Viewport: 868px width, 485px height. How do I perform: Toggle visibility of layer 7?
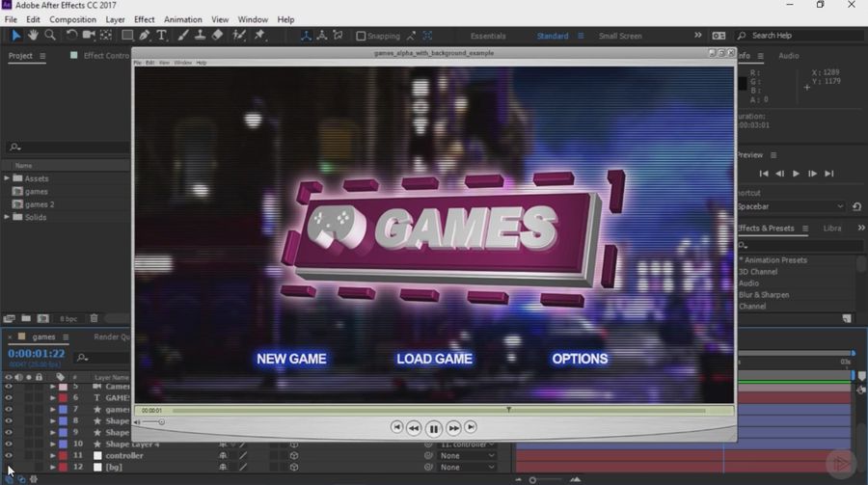(9, 409)
